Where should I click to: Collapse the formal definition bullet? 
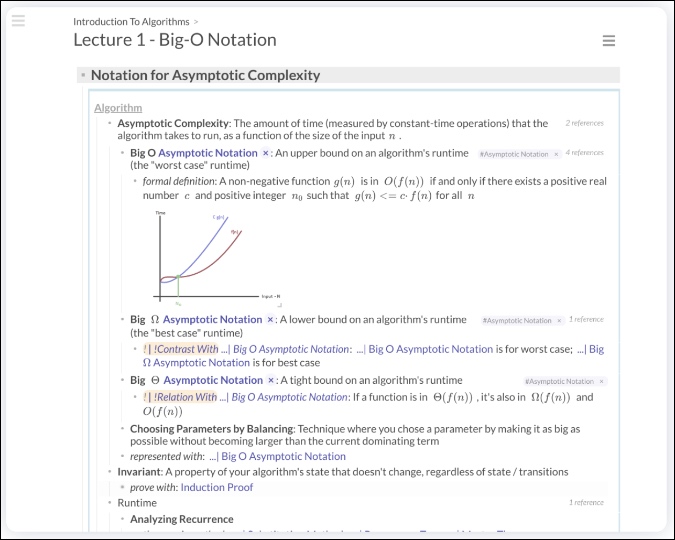135,182
